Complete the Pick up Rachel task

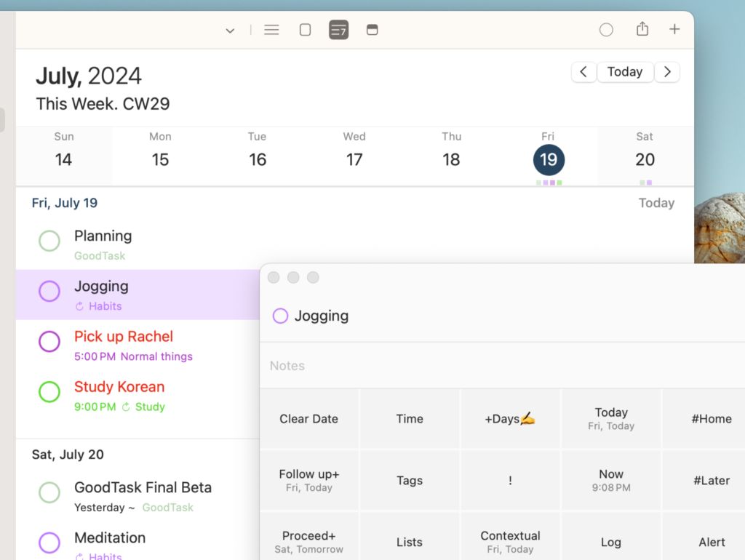click(49, 342)
